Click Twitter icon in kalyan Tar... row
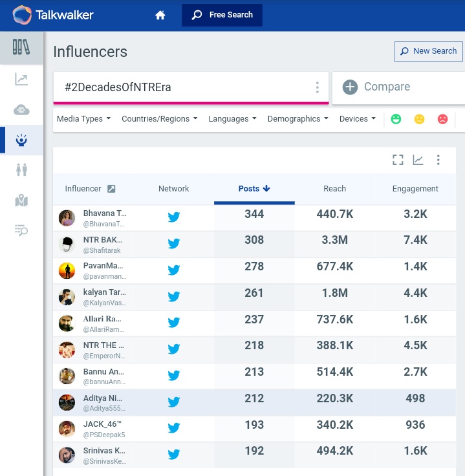 (173, 296)
